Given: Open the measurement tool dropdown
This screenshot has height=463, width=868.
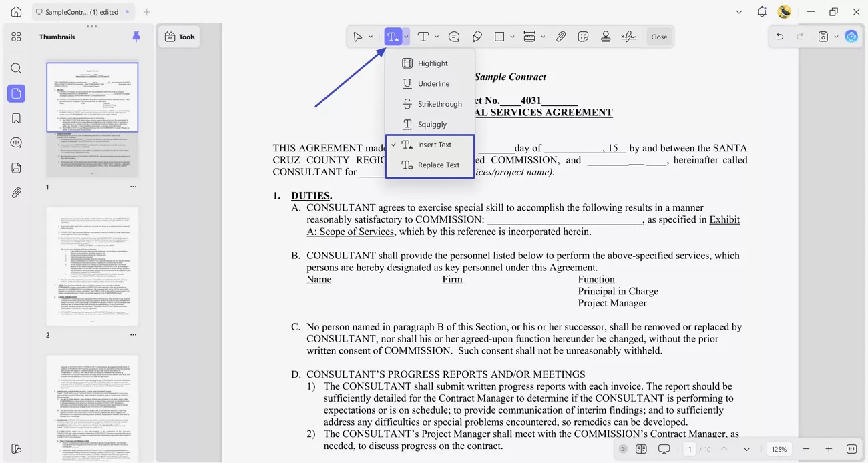Looking at the screenshot, I should pyautogui.click(x=544, y=36).
